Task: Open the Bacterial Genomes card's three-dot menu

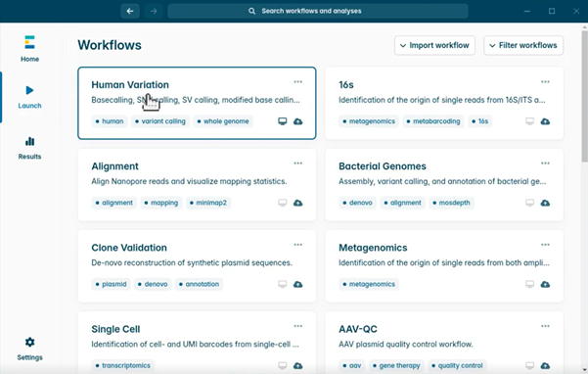Action: (545, 164)
